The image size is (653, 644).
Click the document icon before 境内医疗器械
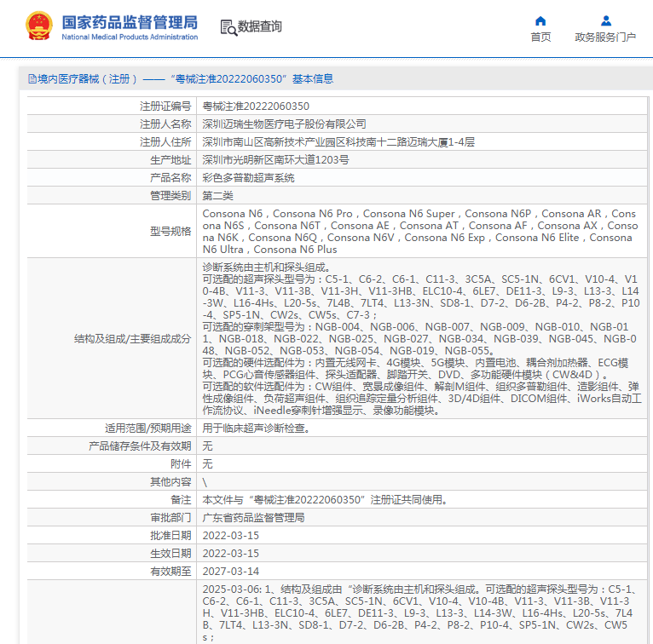pos(32,79)
